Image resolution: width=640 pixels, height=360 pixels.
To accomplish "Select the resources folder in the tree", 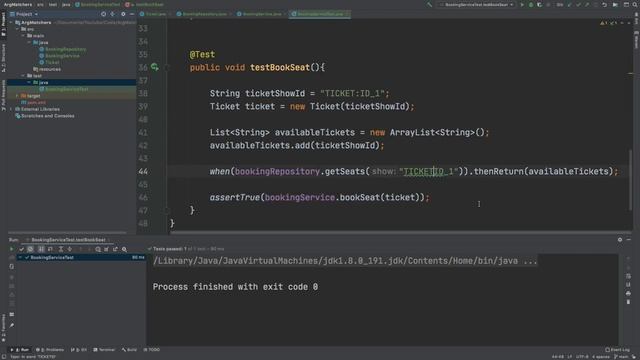I will (47, 69).
